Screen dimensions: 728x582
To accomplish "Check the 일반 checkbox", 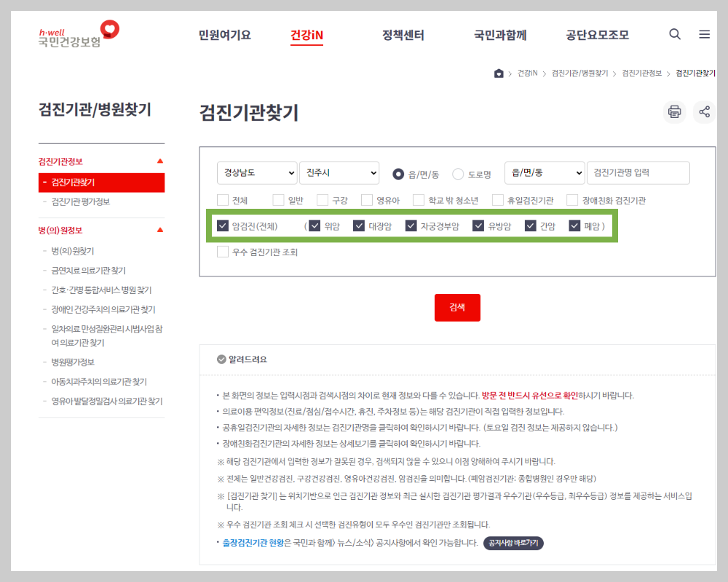I will click(279, 200).
